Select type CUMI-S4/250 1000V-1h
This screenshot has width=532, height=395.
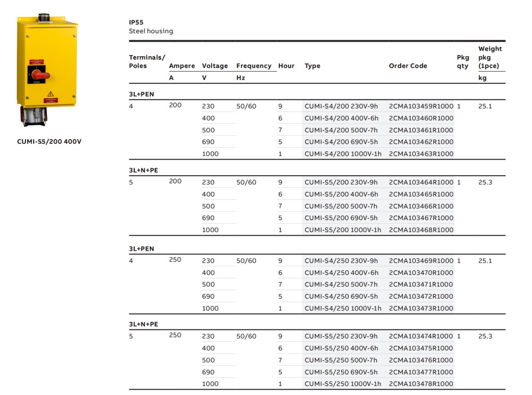tap(343, 308)
